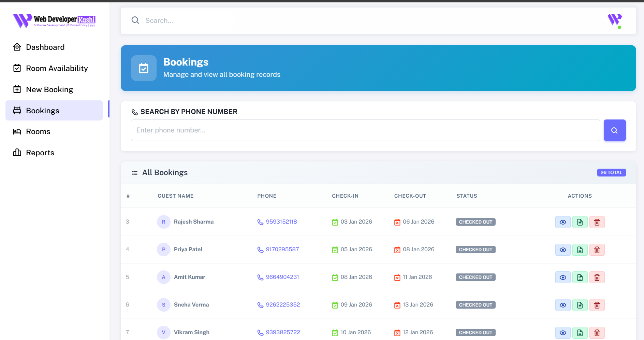Open document icon for Sneha Verma's booking
The width and height of the screenshot is (644, 340).
(580, 305)
